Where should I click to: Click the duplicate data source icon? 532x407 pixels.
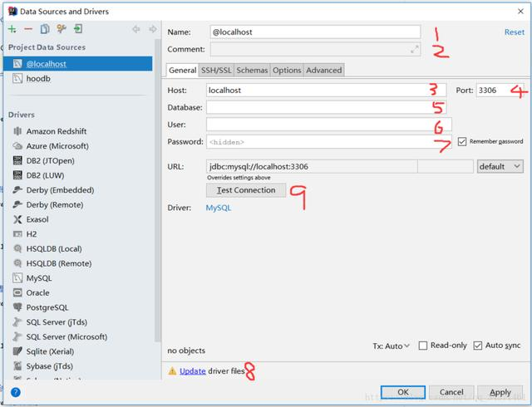point(45,29)
